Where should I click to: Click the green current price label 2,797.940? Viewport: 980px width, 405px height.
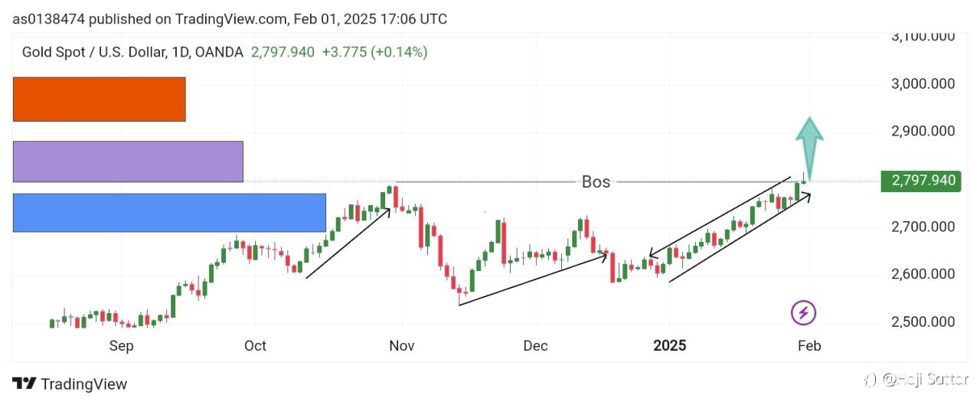pyautogui.click(x=921, y=181)
